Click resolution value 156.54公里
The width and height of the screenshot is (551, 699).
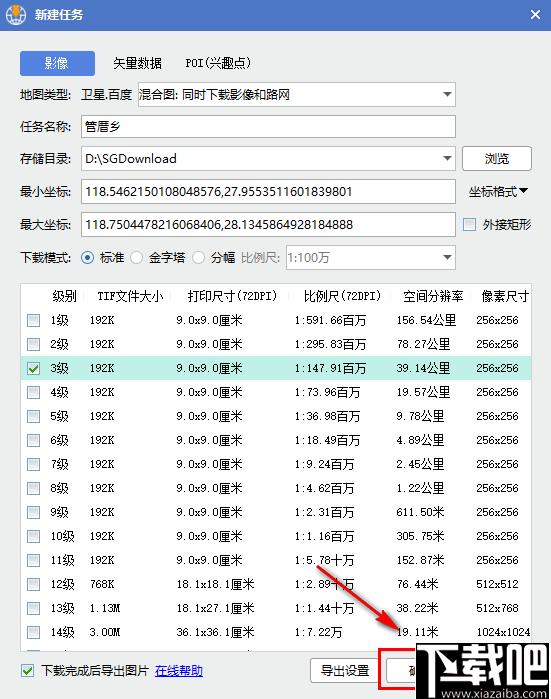tap(426, 320)
